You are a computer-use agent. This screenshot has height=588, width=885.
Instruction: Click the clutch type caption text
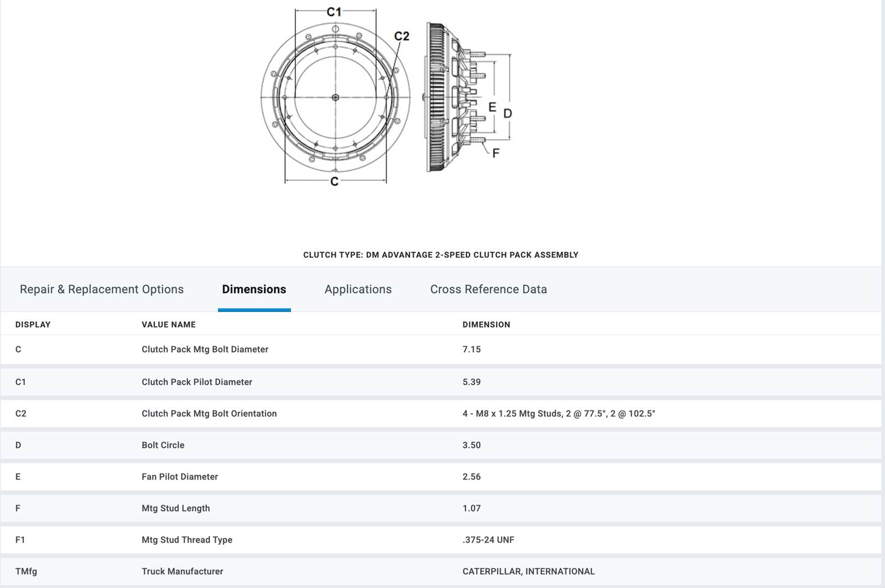tap(441, 255)
